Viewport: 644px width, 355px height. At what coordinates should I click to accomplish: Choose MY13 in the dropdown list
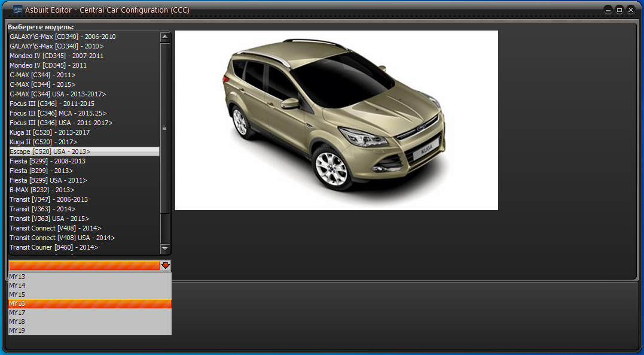tap(90, 277)
